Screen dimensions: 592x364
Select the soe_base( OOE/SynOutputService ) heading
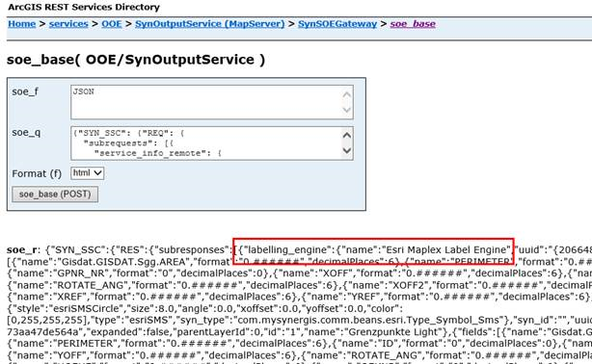coord(136,60)
